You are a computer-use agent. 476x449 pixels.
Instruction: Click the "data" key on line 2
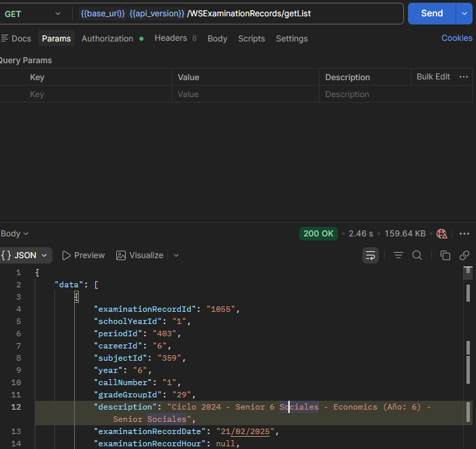[69, 285]
